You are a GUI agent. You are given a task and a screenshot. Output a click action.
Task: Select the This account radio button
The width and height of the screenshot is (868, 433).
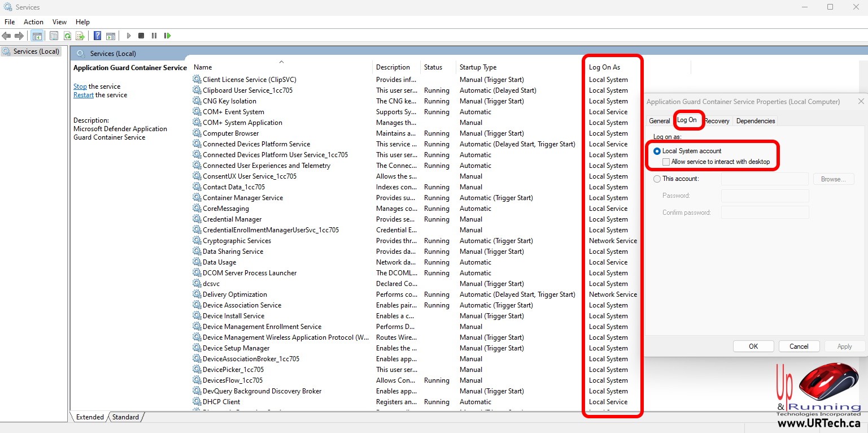point(657,179)
